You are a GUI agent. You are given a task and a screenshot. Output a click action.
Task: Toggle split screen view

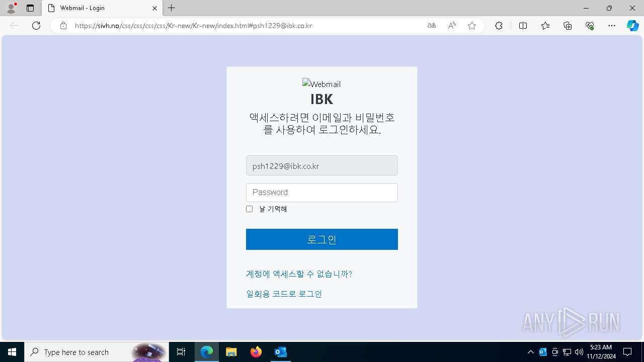coord(523,26)
